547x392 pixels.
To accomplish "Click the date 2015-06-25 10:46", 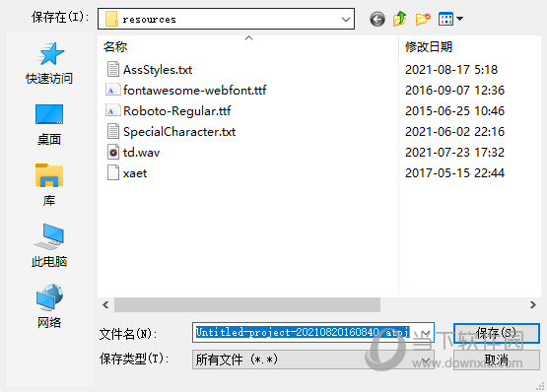I will [x=454, y=111].
